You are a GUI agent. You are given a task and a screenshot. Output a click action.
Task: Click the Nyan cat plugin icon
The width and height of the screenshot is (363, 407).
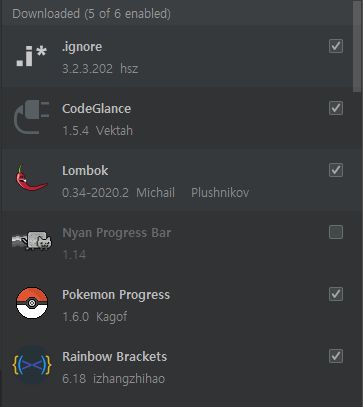point(32,240)
